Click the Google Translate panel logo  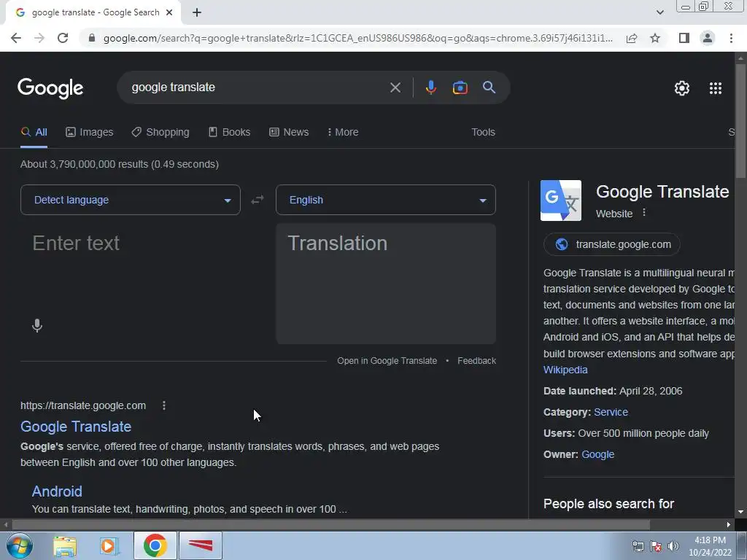pyautogui.click(x=561, y=201)
